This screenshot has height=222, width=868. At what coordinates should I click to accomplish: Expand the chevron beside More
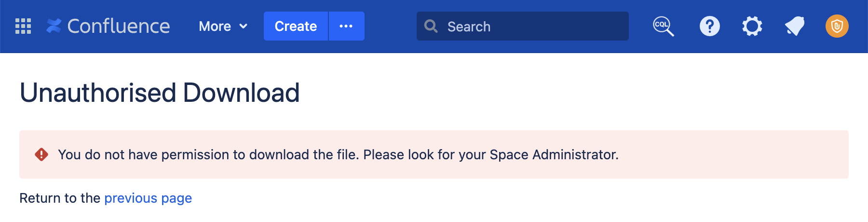(x=244, y=26)
